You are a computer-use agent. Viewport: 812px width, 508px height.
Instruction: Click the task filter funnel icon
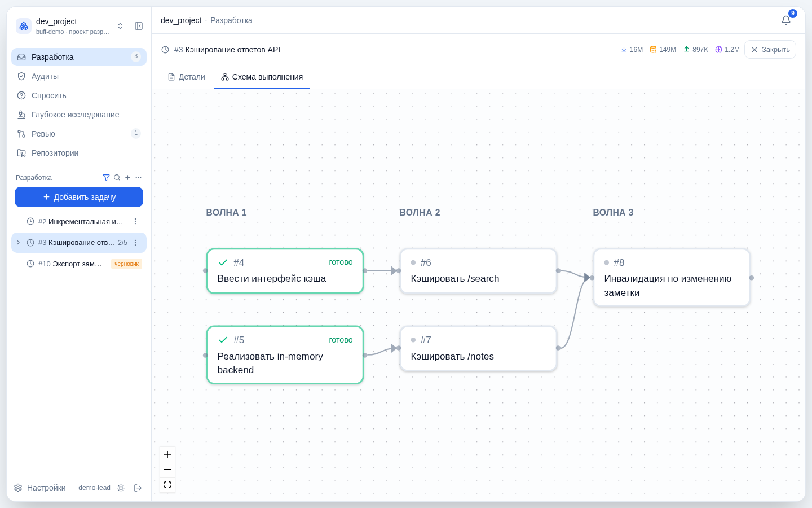[x=106, y=178]
